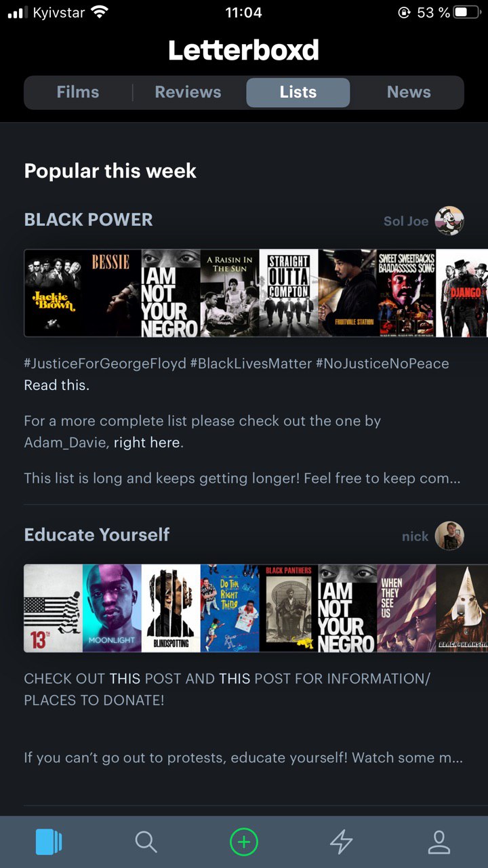Open the Educate Yourself list title
Screen dimensions: 488x868
tap(97, 534)
